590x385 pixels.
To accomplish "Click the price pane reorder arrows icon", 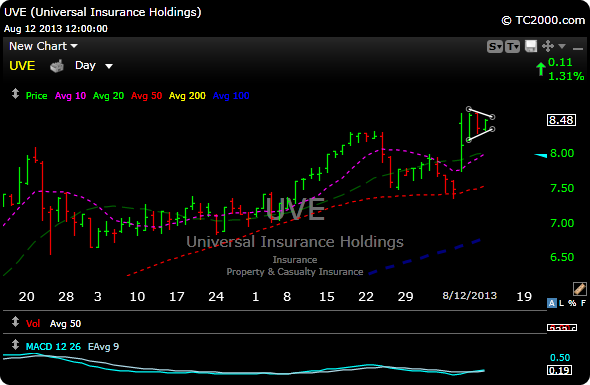I will (x=15, y=94).
